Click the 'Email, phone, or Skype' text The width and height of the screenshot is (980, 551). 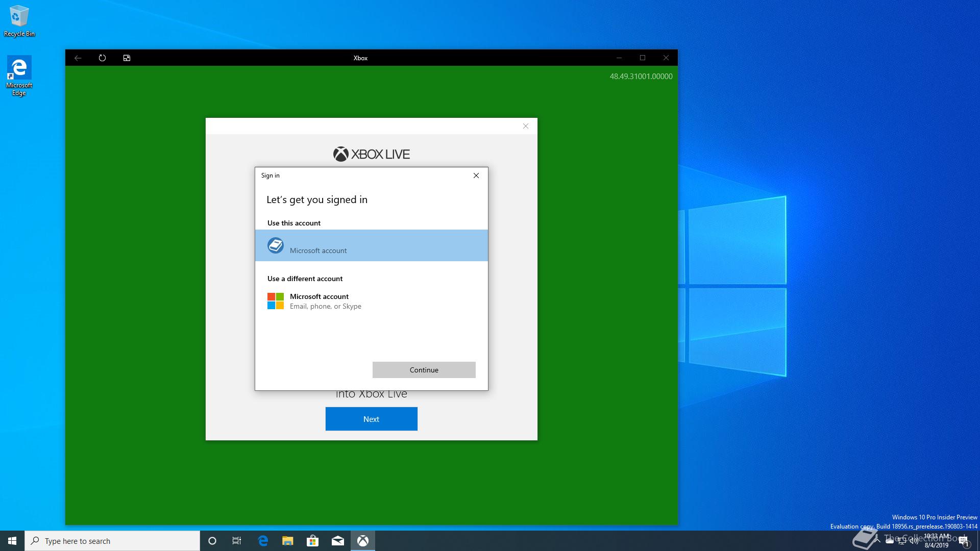coord(326,306)
